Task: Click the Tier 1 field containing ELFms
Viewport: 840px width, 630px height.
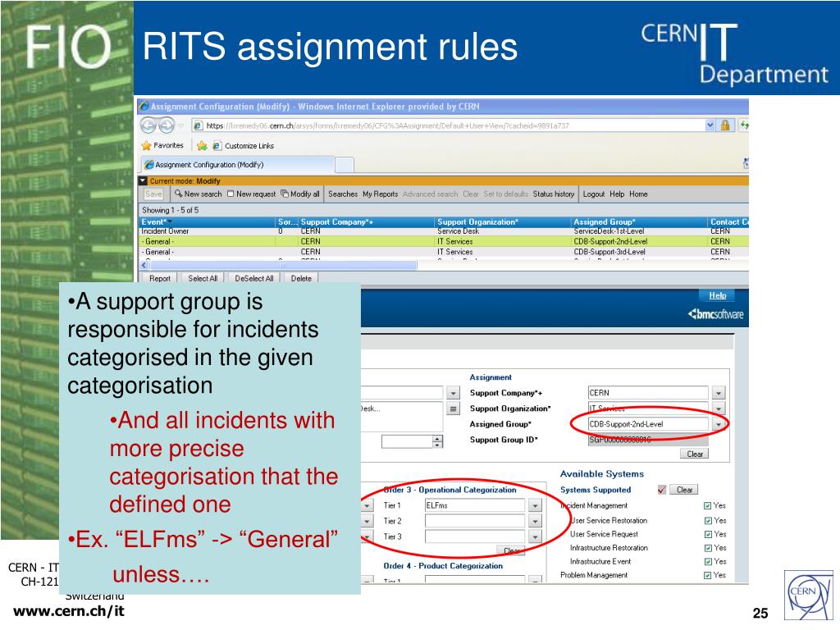Action: click(x=475, y=505)
